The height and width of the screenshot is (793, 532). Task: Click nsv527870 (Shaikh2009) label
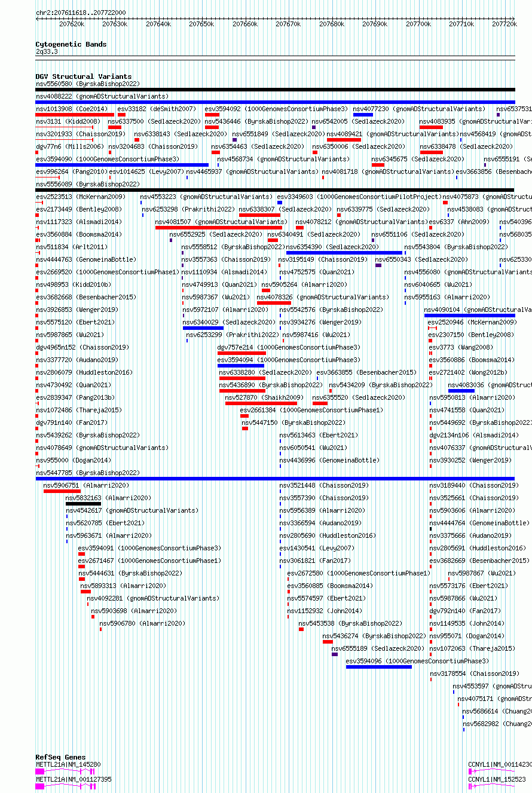[x=264, y=397]
